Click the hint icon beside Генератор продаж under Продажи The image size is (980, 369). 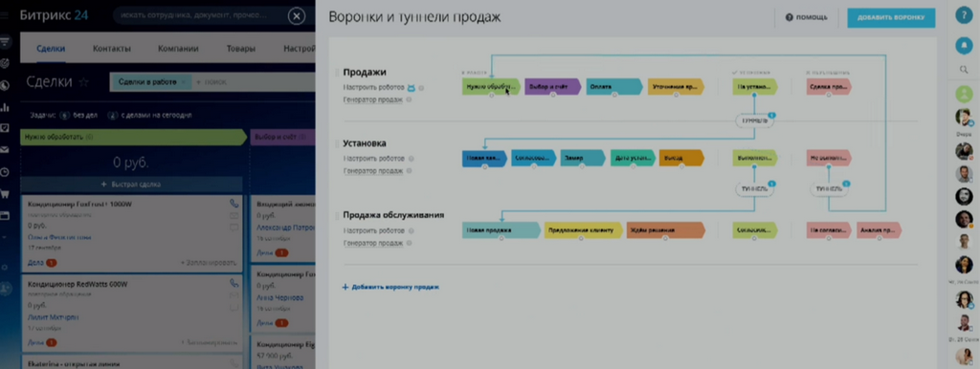point(410,99)
